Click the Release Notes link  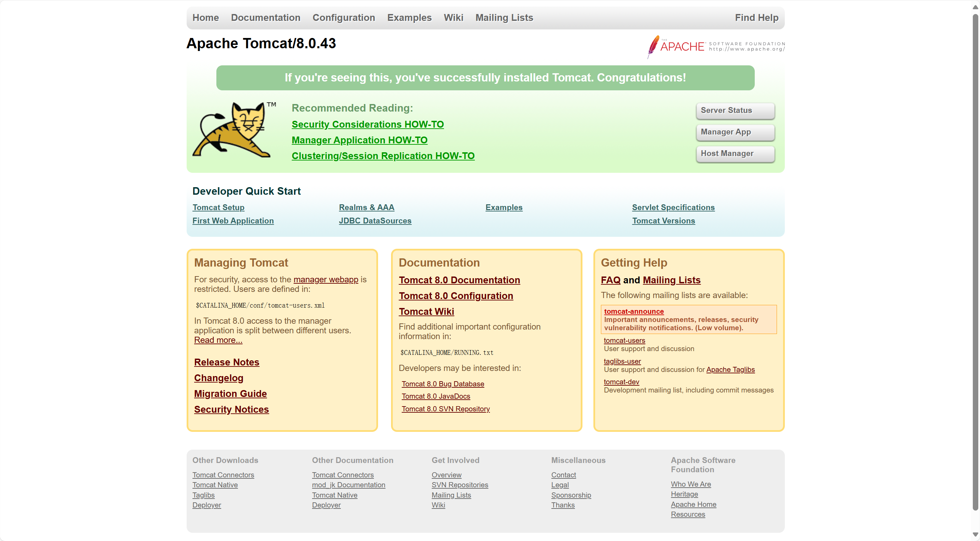coord(226,362)
